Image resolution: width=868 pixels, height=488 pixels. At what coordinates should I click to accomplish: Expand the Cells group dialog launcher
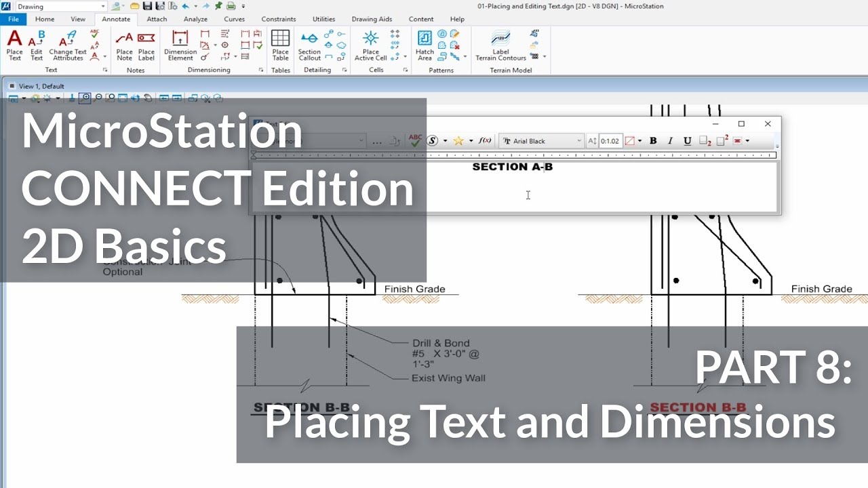[x=405, y=70]
